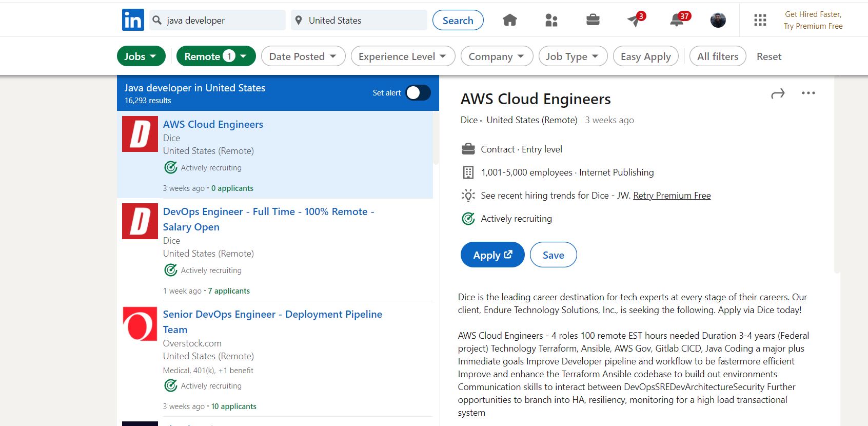Image resolution: width=868 pixels, height=426 pixels.
Task: Open the three-dot more options menu
Action: (x=808, y=93)
